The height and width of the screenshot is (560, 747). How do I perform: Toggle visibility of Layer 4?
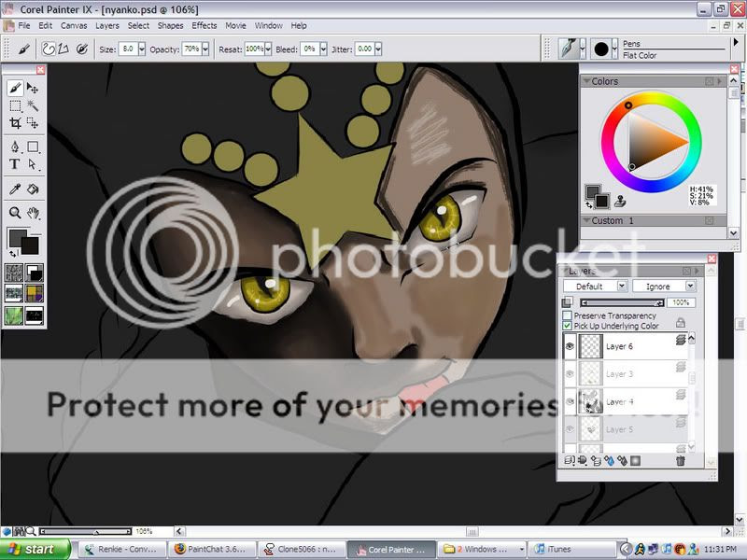coord(570,402)
